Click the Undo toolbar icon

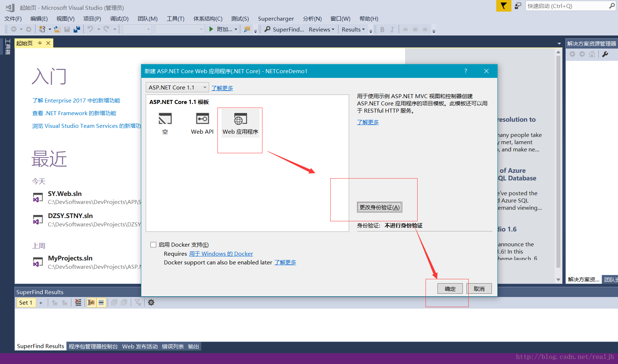pos(90,29)
